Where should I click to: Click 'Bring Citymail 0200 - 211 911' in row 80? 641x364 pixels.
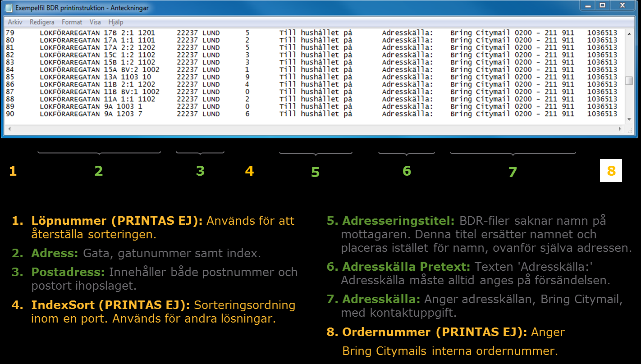click(513, 40)
